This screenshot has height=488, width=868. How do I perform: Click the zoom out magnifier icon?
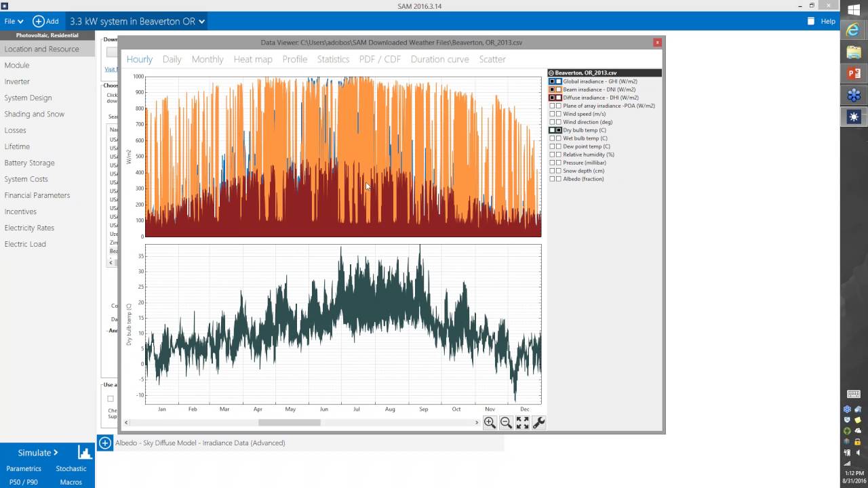506,423
